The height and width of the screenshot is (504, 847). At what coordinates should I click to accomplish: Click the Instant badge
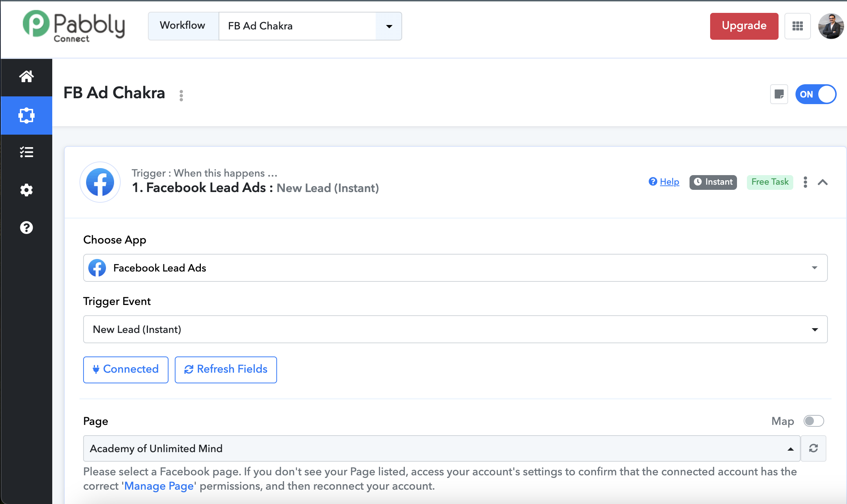click(x=713, y=182)
